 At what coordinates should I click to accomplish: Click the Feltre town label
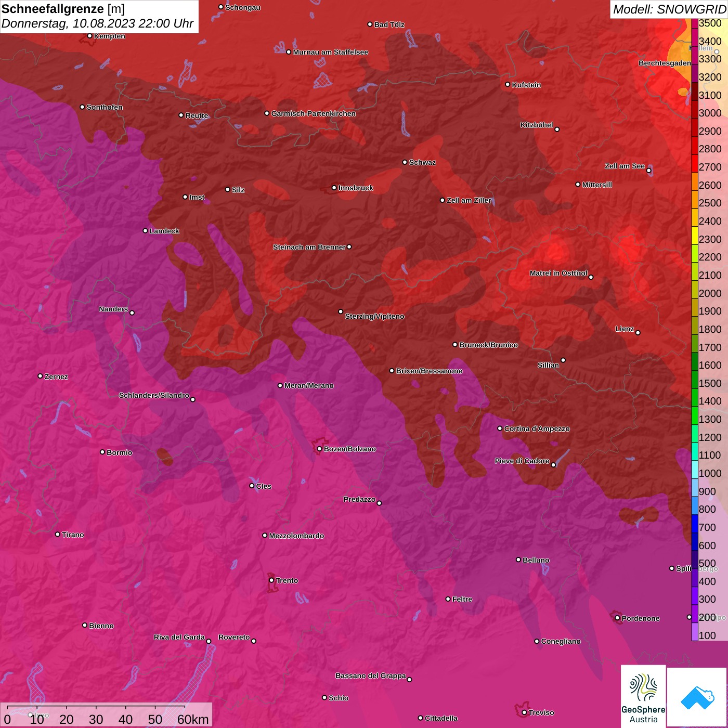pyautogui.click(x=462, y=599)
